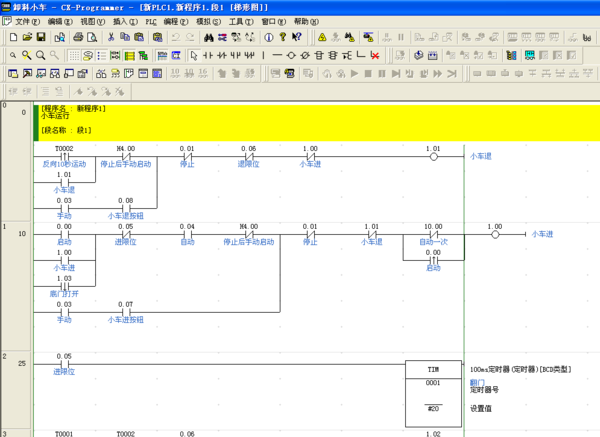Click the yellow warning triangle icon
The image size is (600, 437).
(322, 37)
